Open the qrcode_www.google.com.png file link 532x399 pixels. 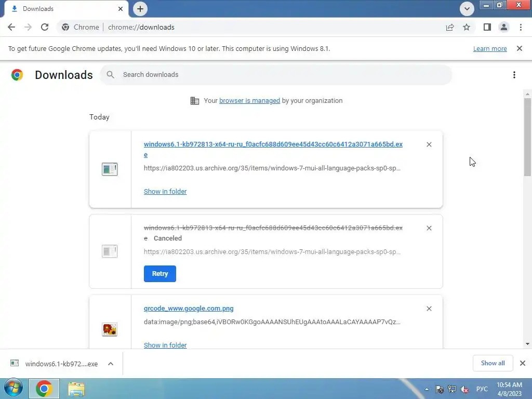coord(189,309)
